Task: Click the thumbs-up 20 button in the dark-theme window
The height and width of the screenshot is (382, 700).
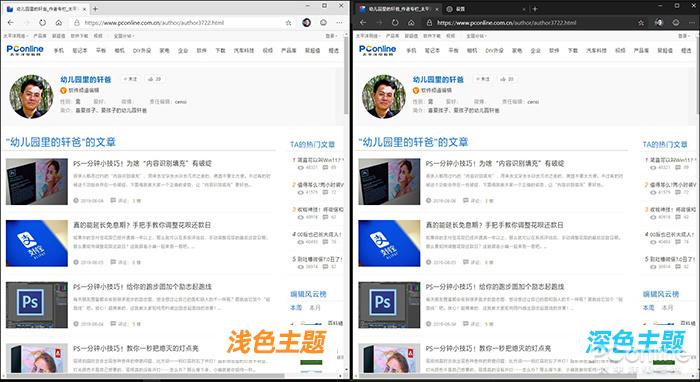Action: [x=508, y=79]
